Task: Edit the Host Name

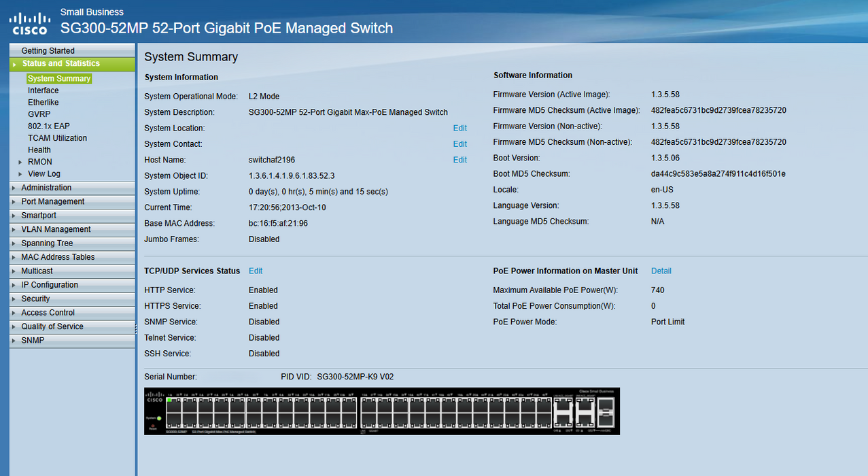Action: [x=460, y=160]
